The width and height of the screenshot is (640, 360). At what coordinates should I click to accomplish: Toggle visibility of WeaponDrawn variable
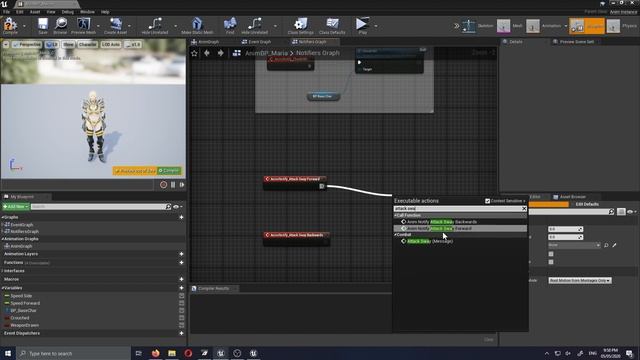pyautogui.click(x=181, y=325)
